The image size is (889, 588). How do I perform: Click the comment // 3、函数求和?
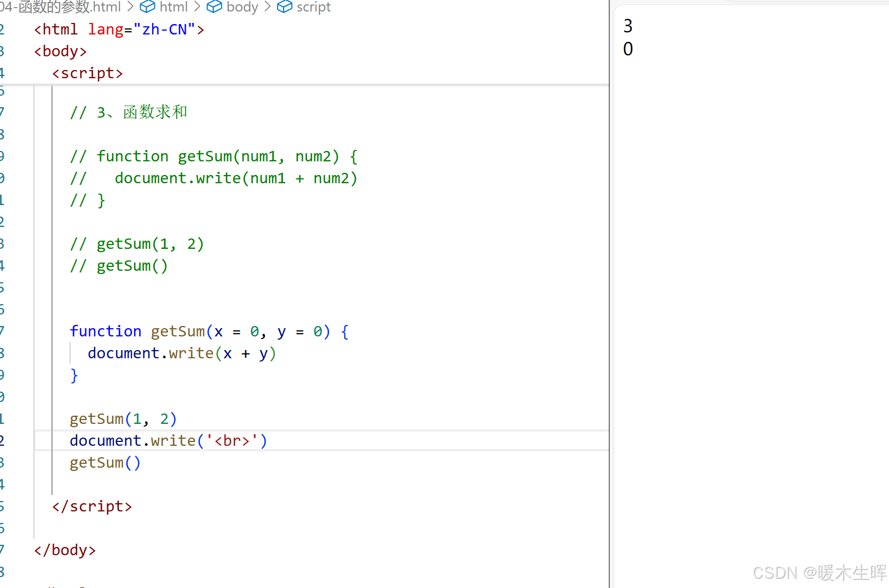(129, 112)
